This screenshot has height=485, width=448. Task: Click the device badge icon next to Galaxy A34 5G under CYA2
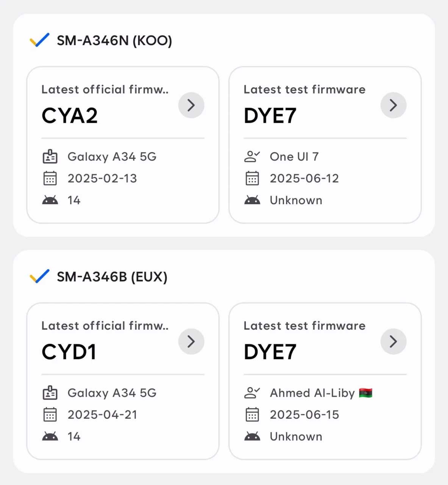click(50, 156)
